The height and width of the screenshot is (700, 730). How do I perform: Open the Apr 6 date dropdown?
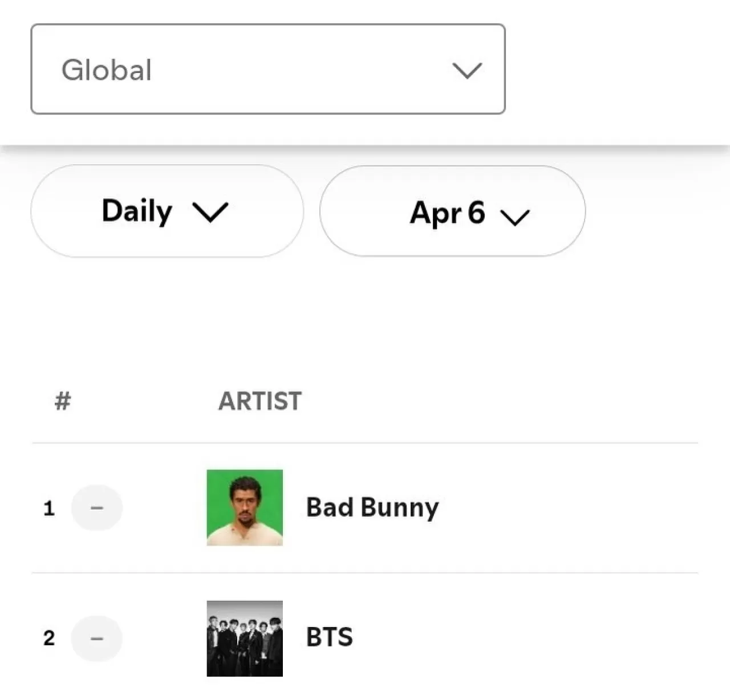(x=453, y=211)
